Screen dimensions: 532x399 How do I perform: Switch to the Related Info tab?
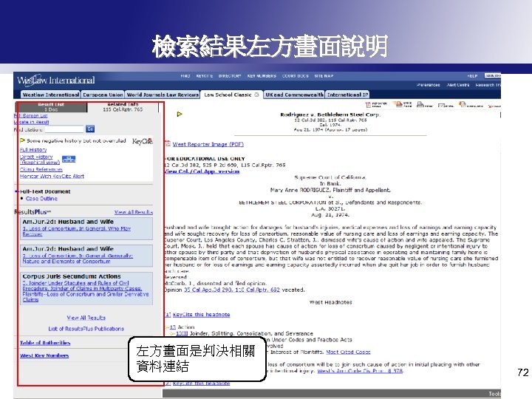point(123,107)
